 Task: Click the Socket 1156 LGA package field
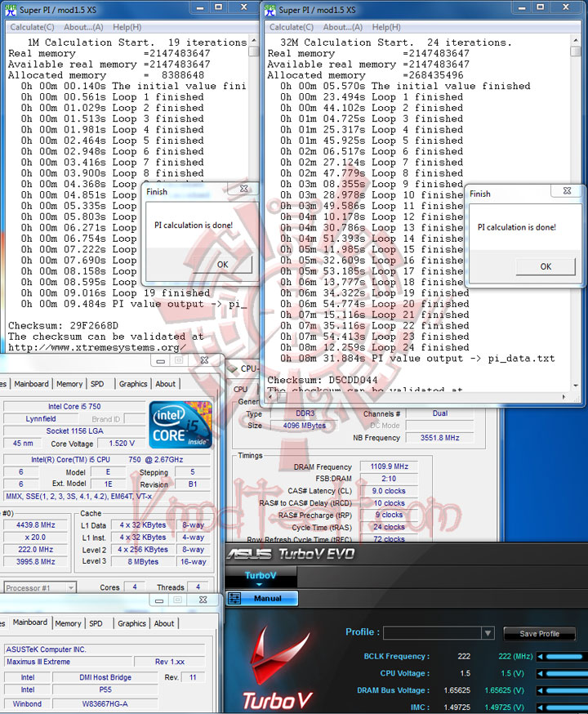coord(74,431)
